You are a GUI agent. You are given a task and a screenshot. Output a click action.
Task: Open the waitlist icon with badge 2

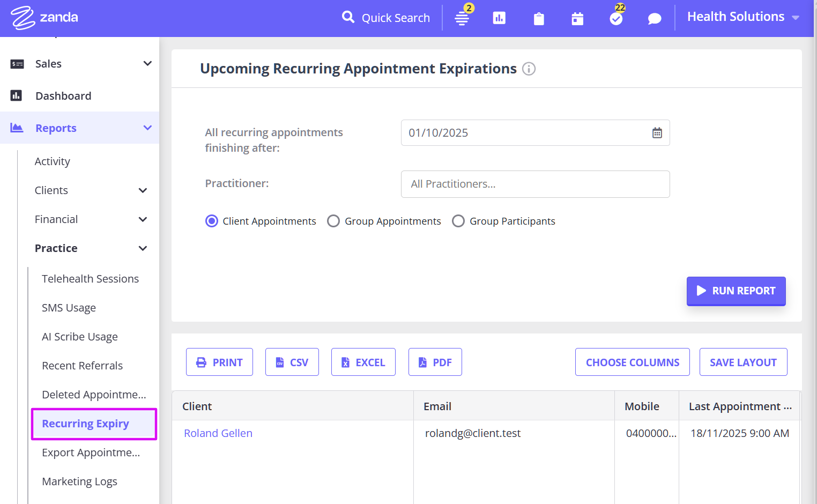tap(462, 18)
